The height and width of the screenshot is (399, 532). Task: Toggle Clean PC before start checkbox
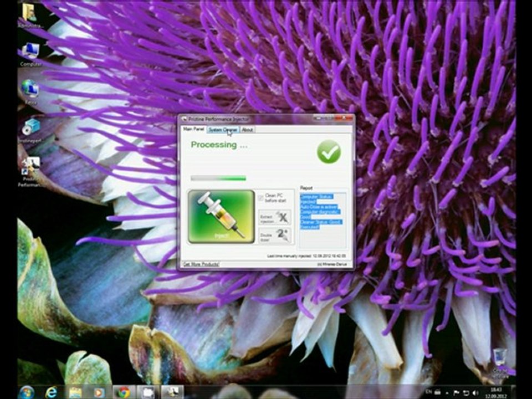pos(260,198)
